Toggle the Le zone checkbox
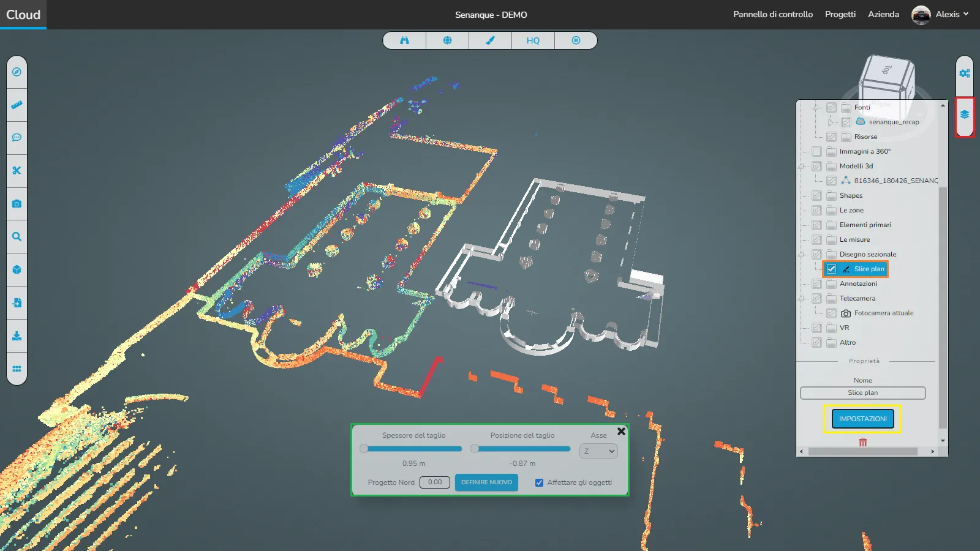 [x=816, y=210]
